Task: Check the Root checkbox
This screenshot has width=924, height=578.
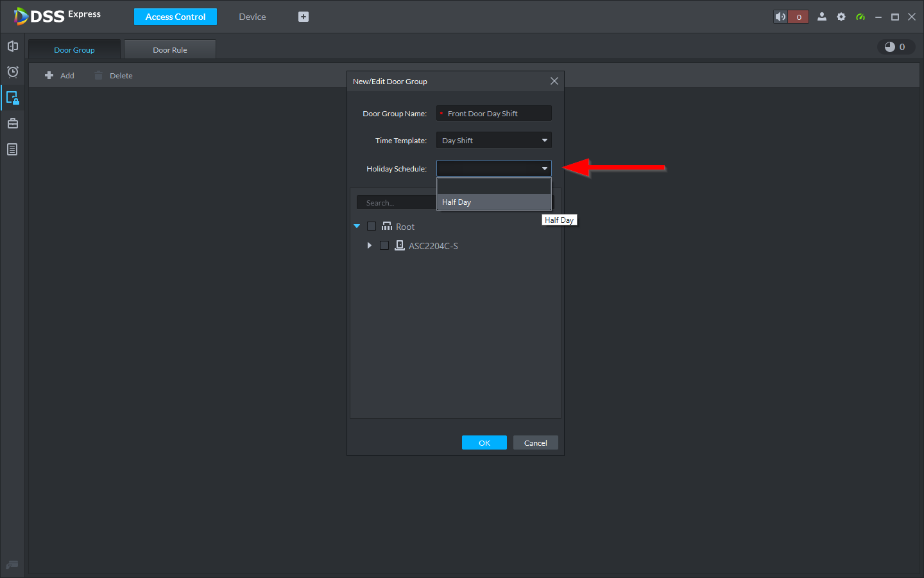Action: click(x=372, y=226)
